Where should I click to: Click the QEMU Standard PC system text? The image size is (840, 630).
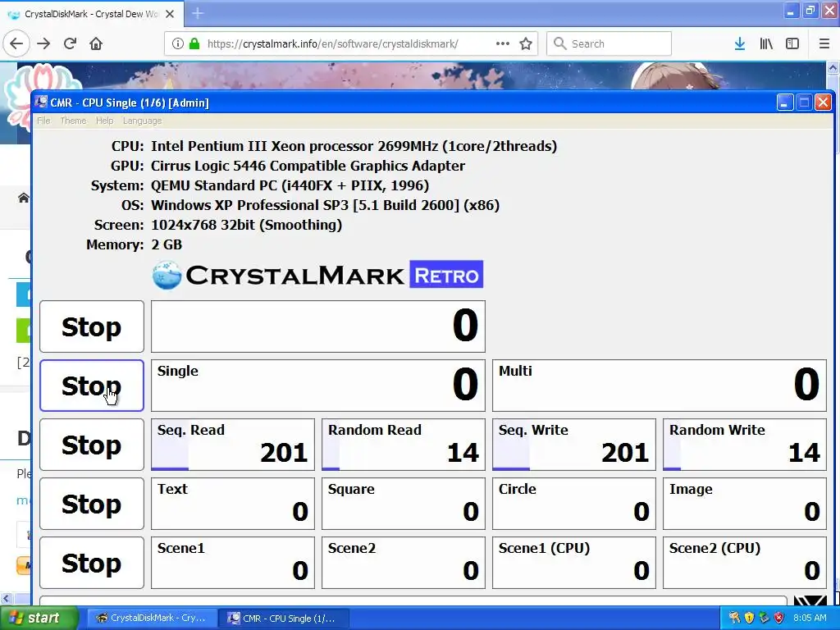point(290,186)
